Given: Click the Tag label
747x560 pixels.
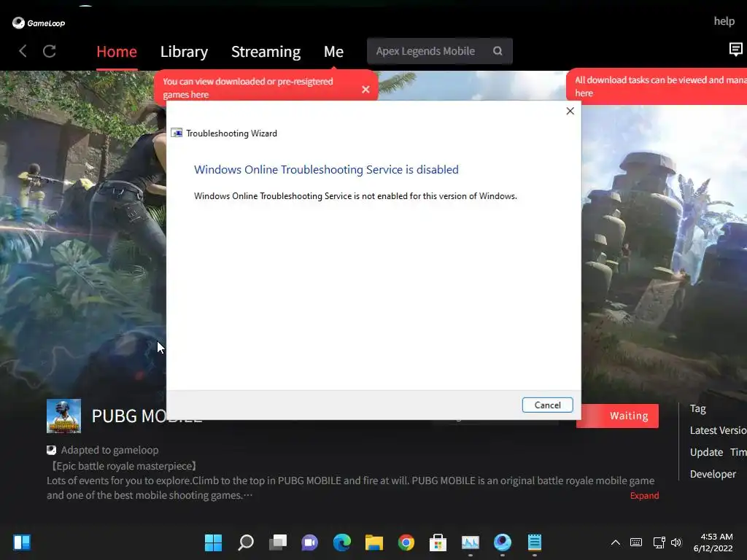Looking at the screenshot, I should click(x=698, y=408).
